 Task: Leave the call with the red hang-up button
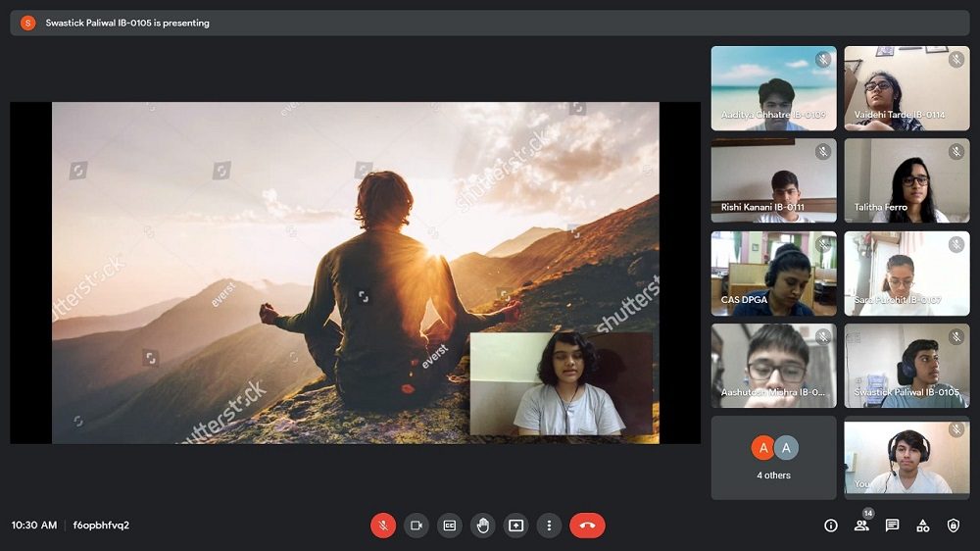click(x=587, y=526)
